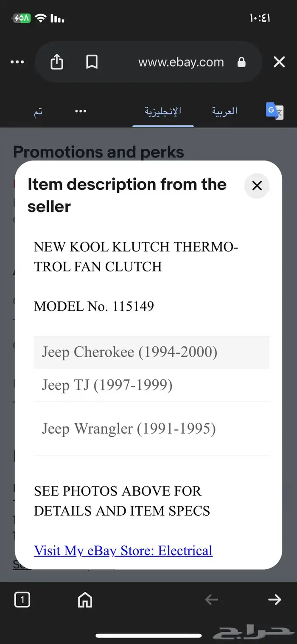
Task: Open the tabs counter button
Action: (x=22, y=599)
